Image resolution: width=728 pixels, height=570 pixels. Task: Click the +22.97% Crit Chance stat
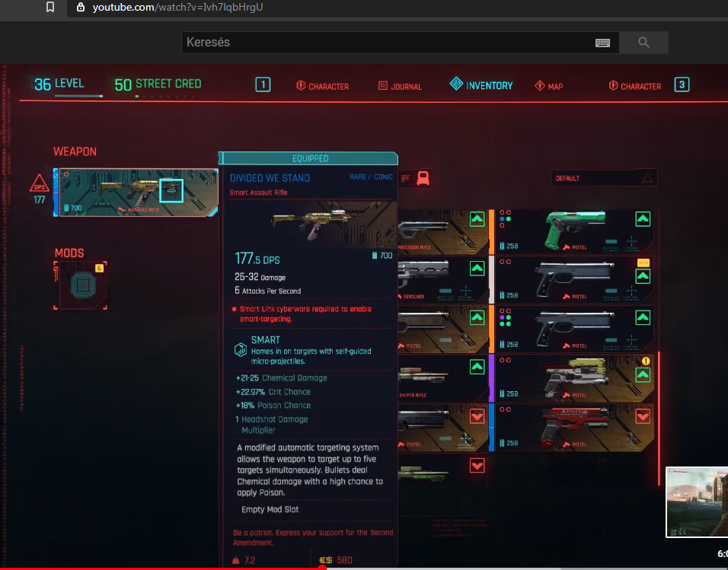[273, 392]
